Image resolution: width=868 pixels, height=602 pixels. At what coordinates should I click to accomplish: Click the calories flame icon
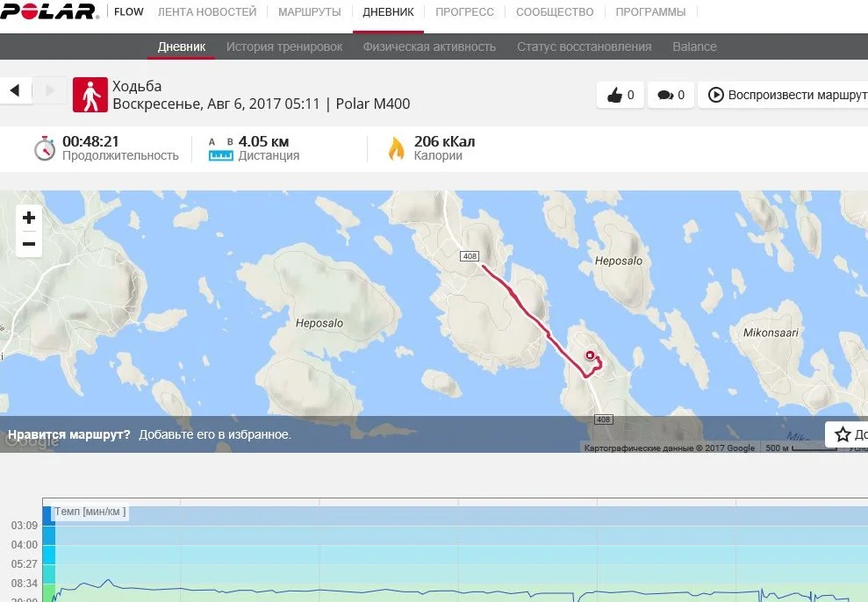click(x=397, y=148)
